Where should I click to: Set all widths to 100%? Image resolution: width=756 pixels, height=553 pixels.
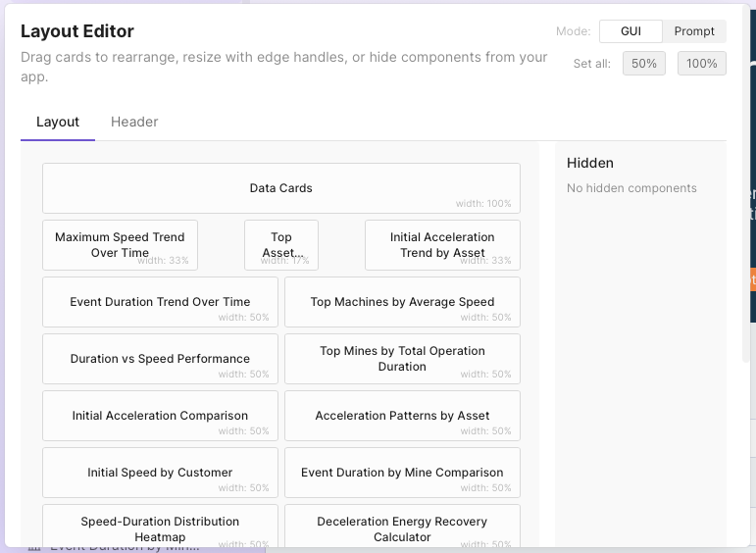click(x=701, y=63)
